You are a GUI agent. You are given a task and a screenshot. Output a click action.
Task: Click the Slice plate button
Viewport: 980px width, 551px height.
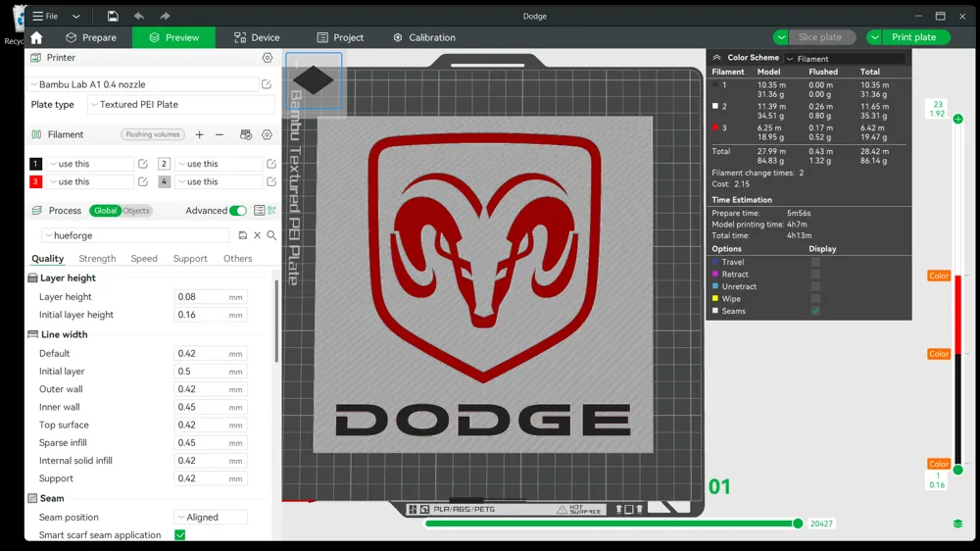(820, 37)
